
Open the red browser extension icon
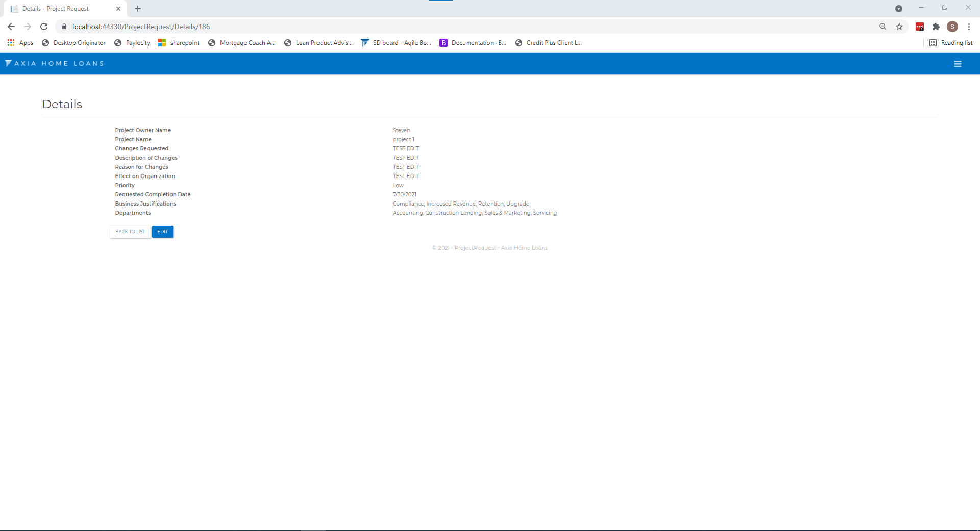point(920,27)
